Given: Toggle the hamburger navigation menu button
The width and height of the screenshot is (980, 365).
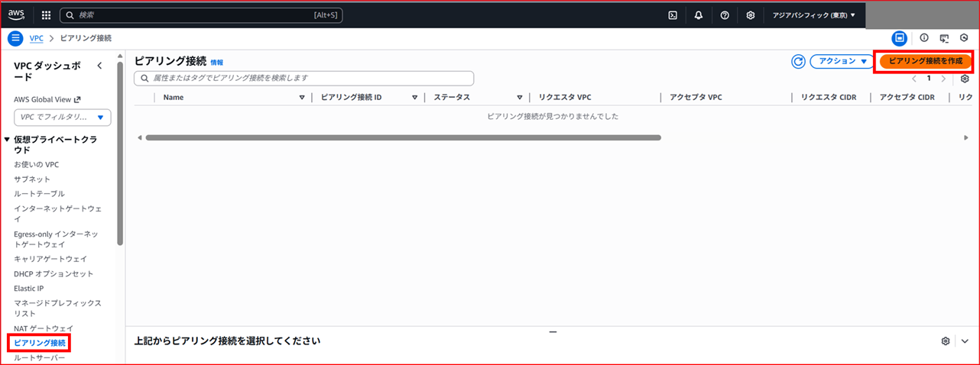Looking at the screenshot, I should pos(15,37).
